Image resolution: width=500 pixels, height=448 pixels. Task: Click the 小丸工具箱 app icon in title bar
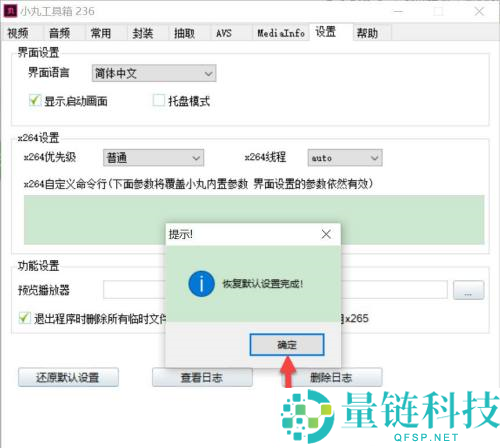10,11
